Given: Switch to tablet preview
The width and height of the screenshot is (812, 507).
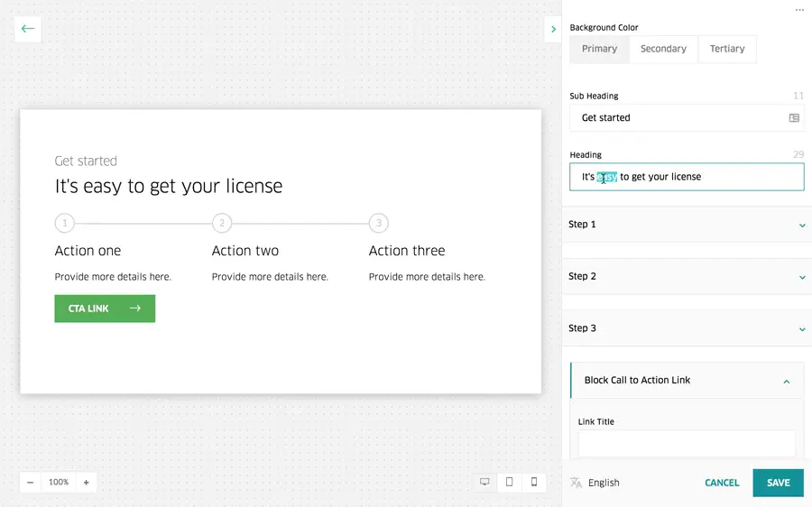Looking at the screenshot, I should (509, 482).
